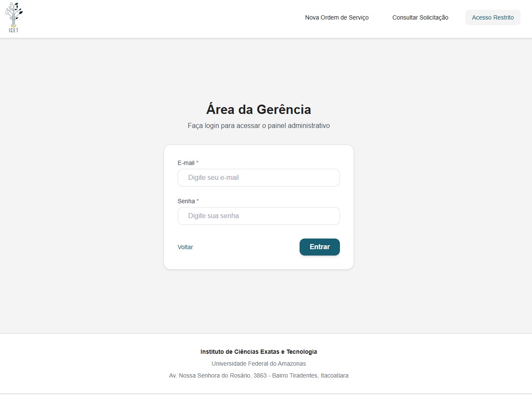Click the Área da Gerência heading

click(258, 109)
